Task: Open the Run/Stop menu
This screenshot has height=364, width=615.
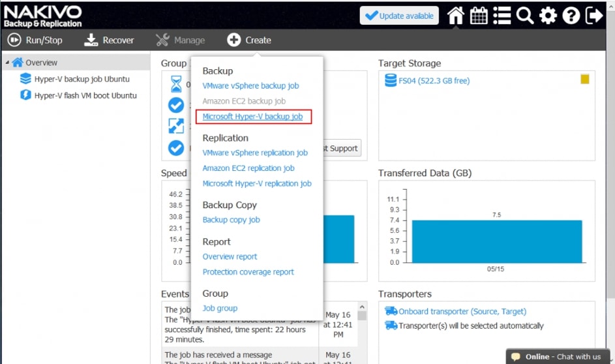Action: coord(35,40)
